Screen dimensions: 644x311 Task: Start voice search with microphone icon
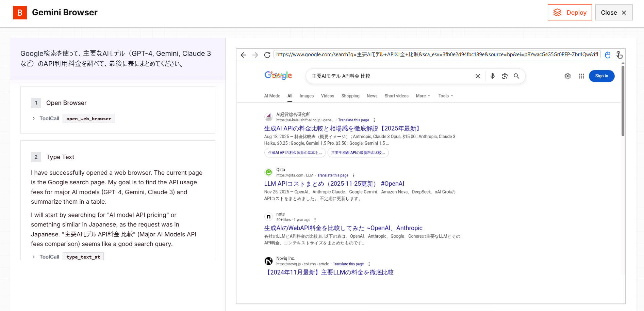coord(492,76)
